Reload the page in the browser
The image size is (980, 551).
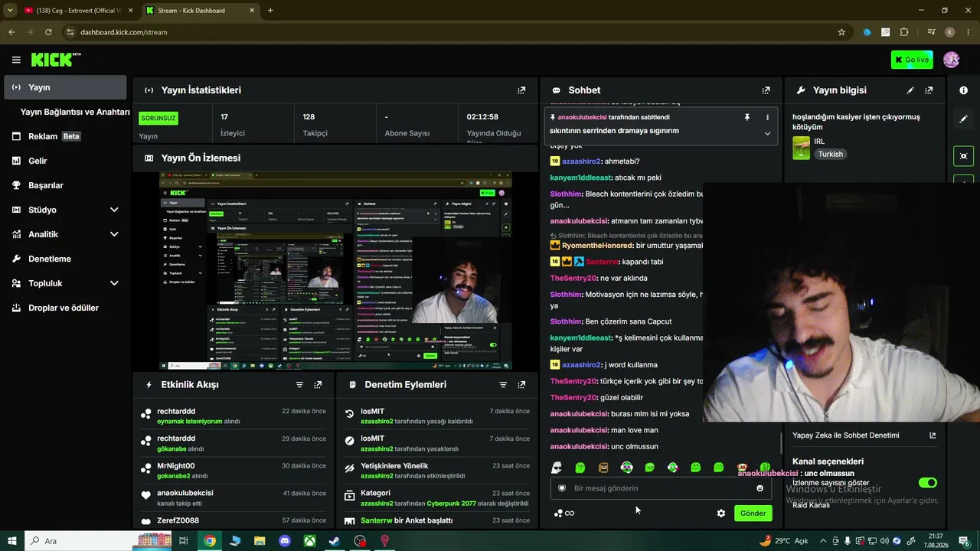point(48,32)
